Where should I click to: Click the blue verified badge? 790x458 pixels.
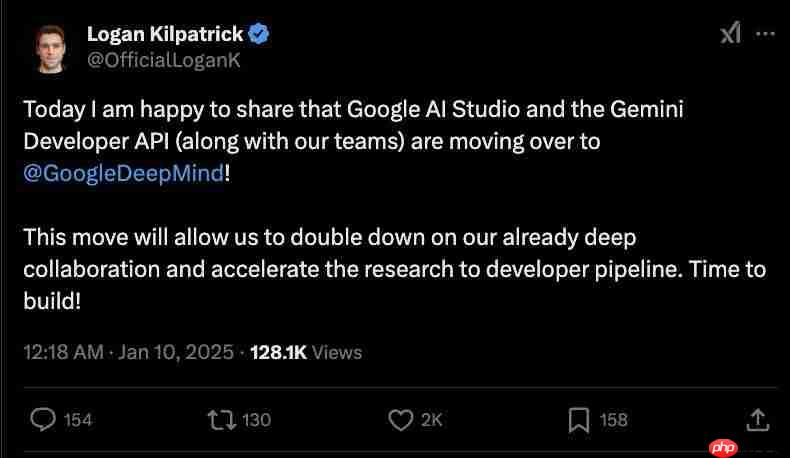(x=259, y=34)
